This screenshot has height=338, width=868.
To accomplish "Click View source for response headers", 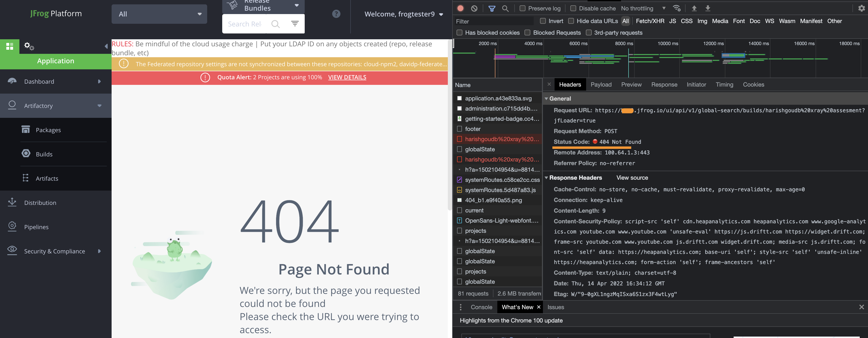I will (632, 177).
